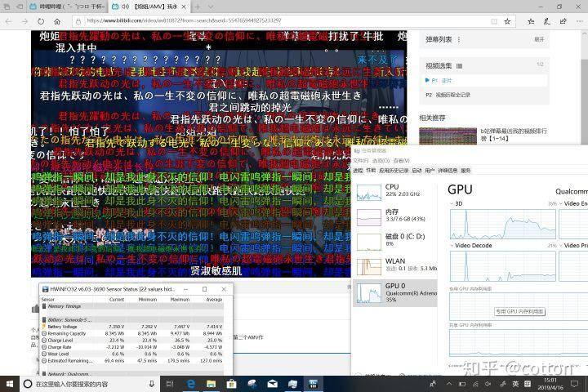The width and height of the screenshot is (588, 392).
Task: Add the page to favorites with the star
Action: pyautogui.click(x=507, y=21)
